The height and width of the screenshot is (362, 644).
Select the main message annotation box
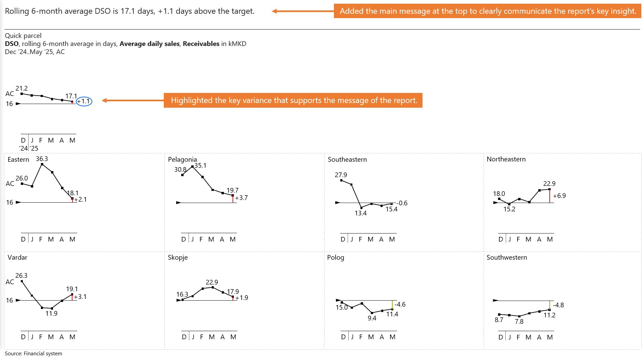click(487, 11)
